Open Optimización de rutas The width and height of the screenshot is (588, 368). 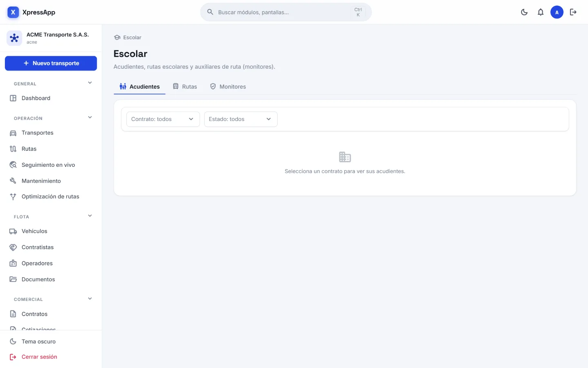51,197
